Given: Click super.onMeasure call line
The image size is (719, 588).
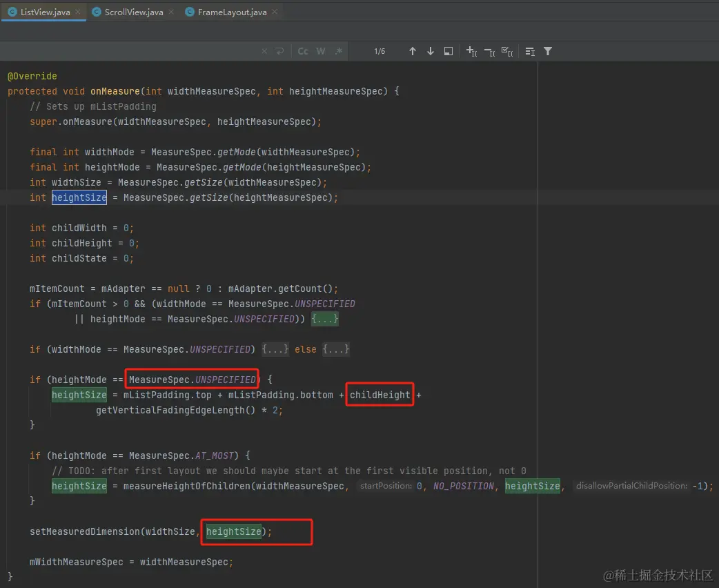Looking at the screenshot, I should (175, 121).
